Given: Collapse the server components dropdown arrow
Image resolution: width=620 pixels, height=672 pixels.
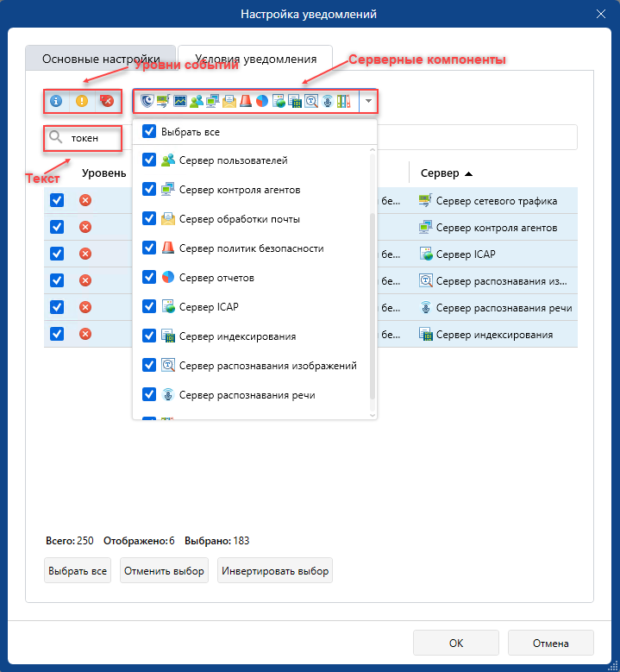Looking at the screenshot, I should pyautogui.click(x=368, y=101).
